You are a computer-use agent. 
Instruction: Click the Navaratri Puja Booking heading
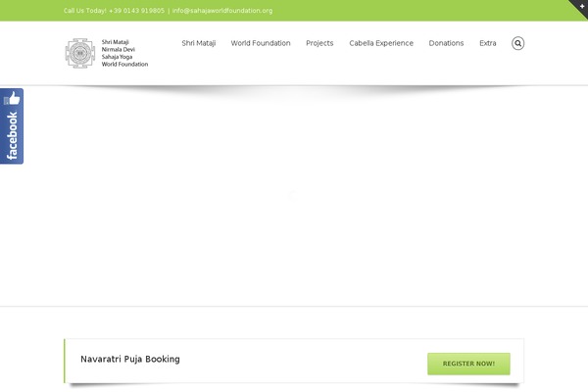pos(130,359)
